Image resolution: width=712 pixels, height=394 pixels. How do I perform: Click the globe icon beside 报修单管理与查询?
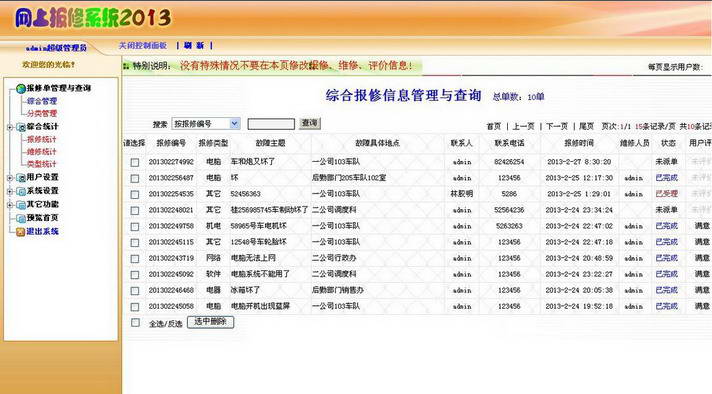coord(20,89)
